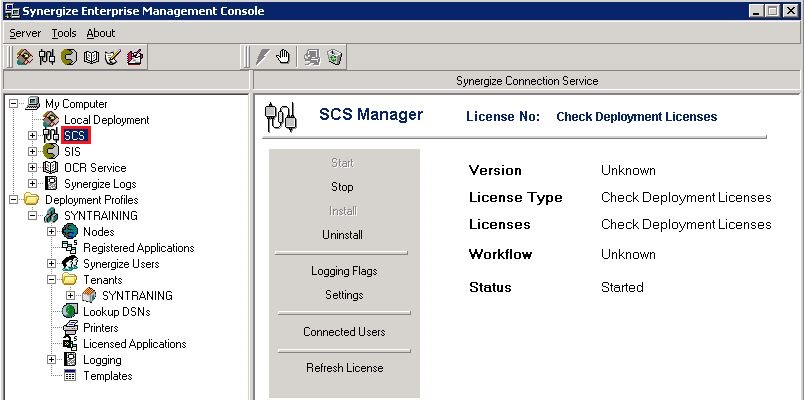The width and height of the screenshot is (804, 400).
Task: Click the Logging icon in tree
Action: pos(70,359)
